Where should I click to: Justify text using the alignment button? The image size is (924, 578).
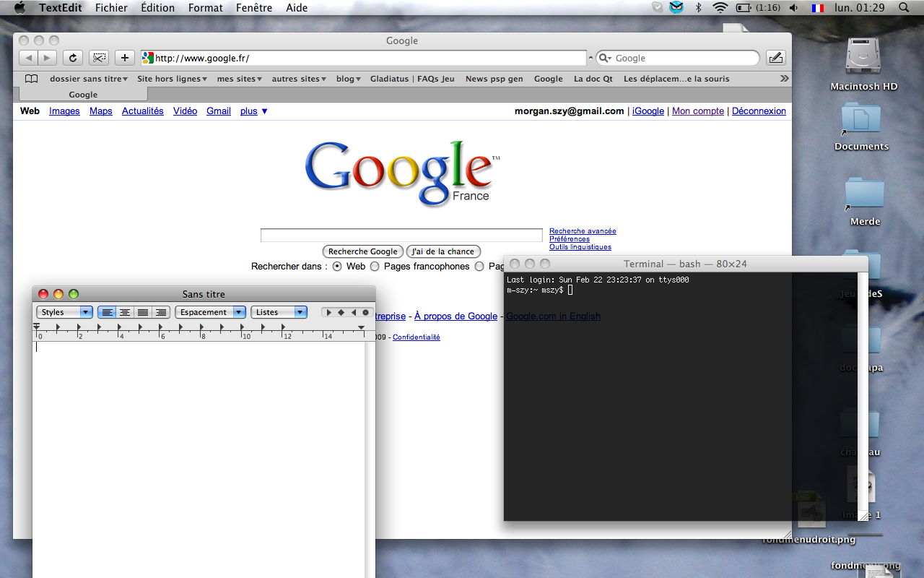tap(143, 312)
